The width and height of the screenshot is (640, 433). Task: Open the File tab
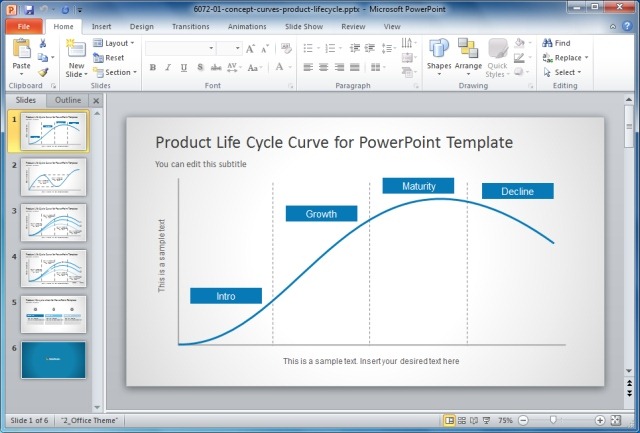click(x=24, y=27)
